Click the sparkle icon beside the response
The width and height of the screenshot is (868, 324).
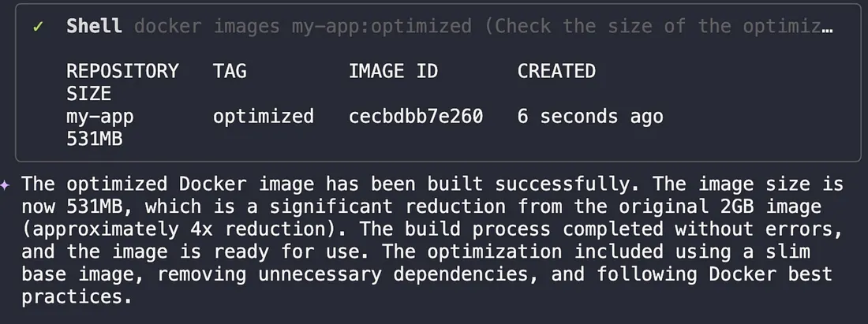coord(6,186)
